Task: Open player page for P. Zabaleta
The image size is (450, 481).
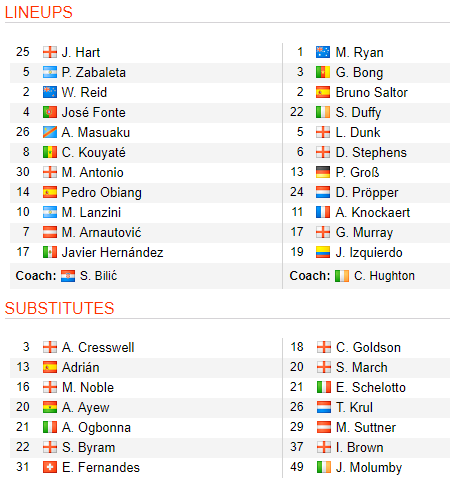Action: pos(94,72)
